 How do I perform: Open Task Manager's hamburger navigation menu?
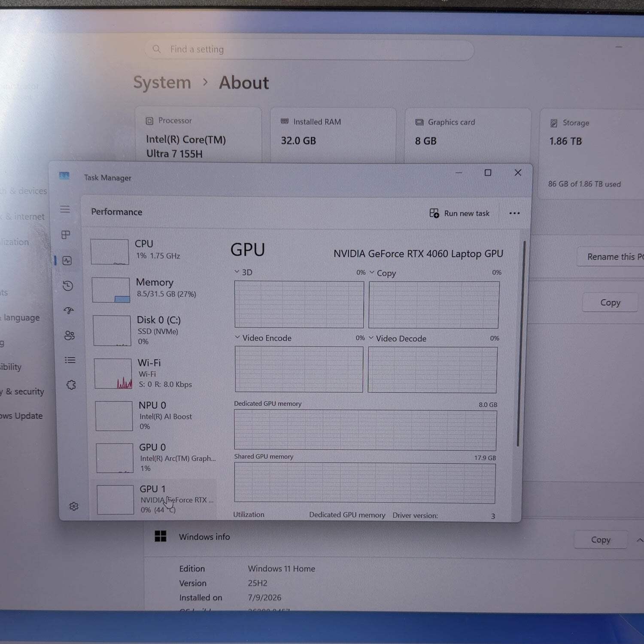tap(65, 209)
